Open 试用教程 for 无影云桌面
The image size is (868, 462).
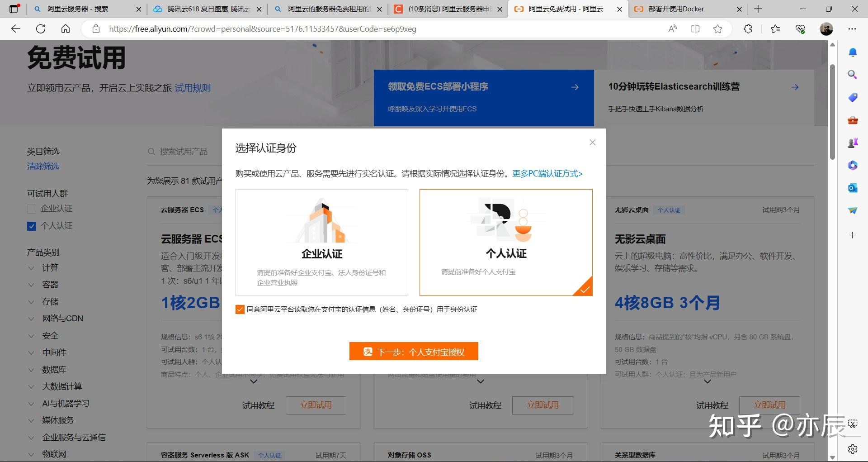coord(712,405)
